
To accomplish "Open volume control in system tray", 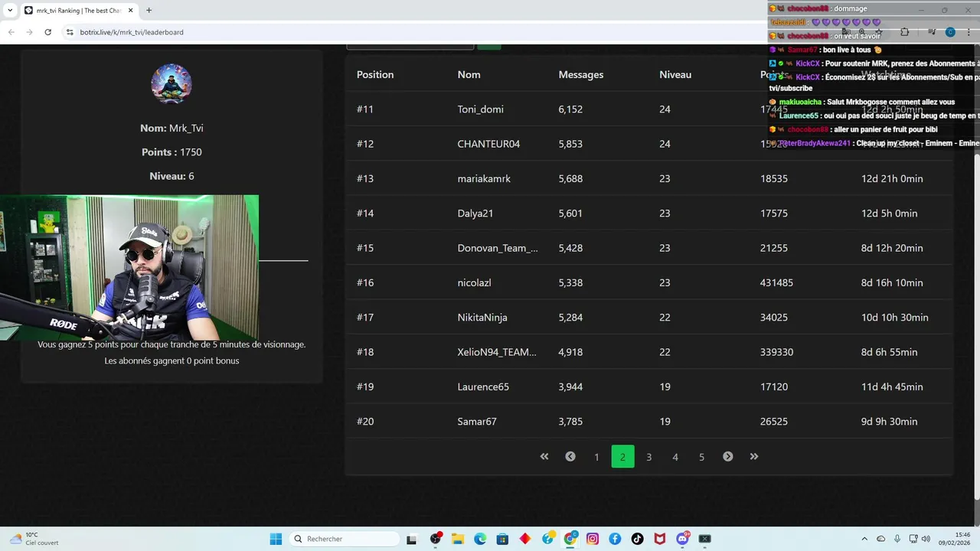I will [925, 539].
